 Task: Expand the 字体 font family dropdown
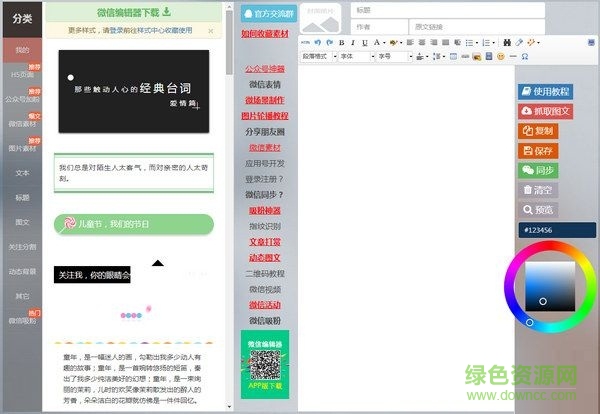(x=356, y=57)
